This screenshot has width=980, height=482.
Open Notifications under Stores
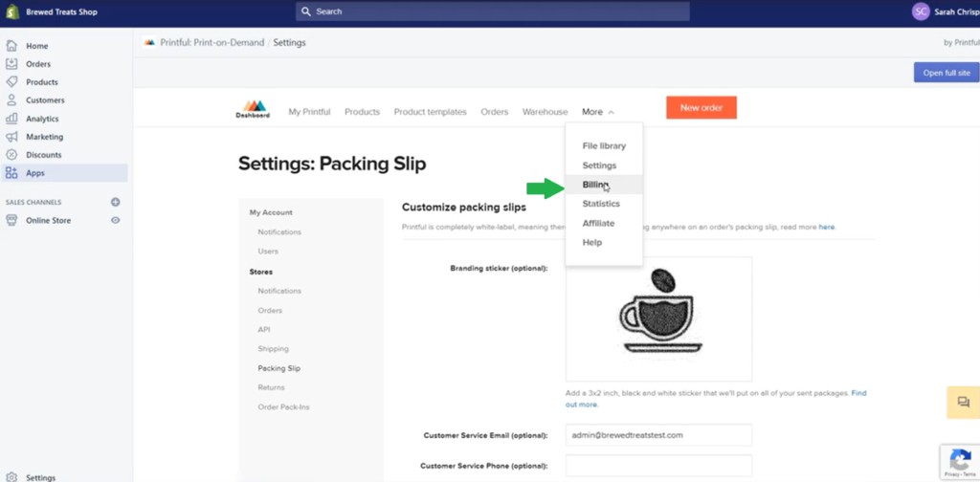(279, 291)
